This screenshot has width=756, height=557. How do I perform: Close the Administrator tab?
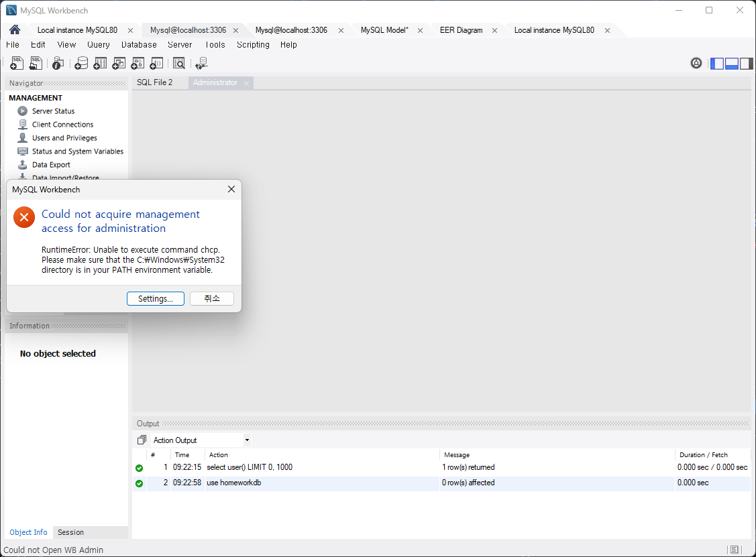pyautogui.click(x=246, y=83)
